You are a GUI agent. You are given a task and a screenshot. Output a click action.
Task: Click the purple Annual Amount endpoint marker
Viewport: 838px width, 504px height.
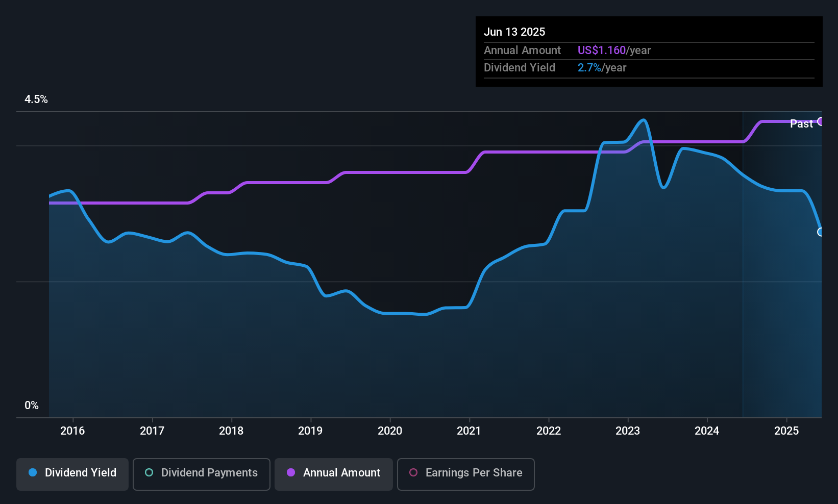(x=821, y=121)
